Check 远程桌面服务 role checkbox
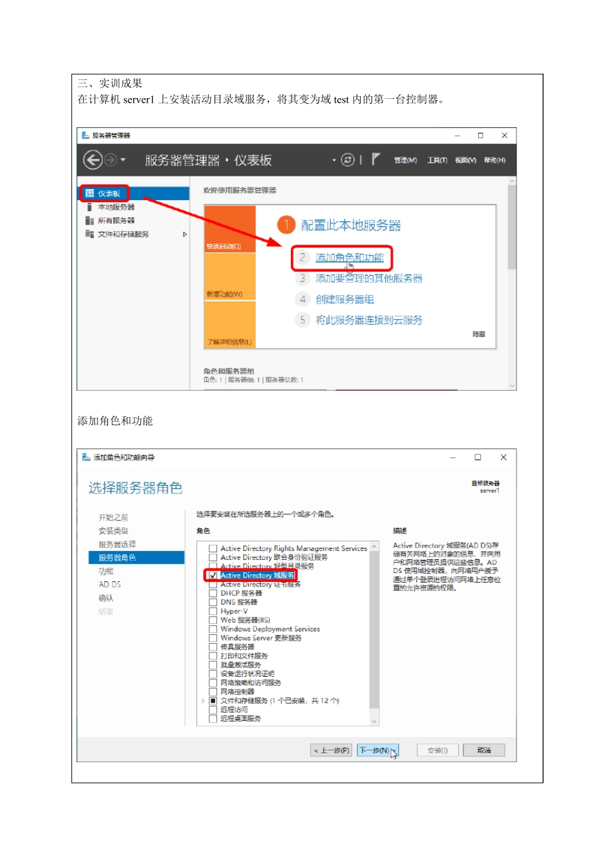614x868 pixels. pyautogui.click(x=213, y=719)
